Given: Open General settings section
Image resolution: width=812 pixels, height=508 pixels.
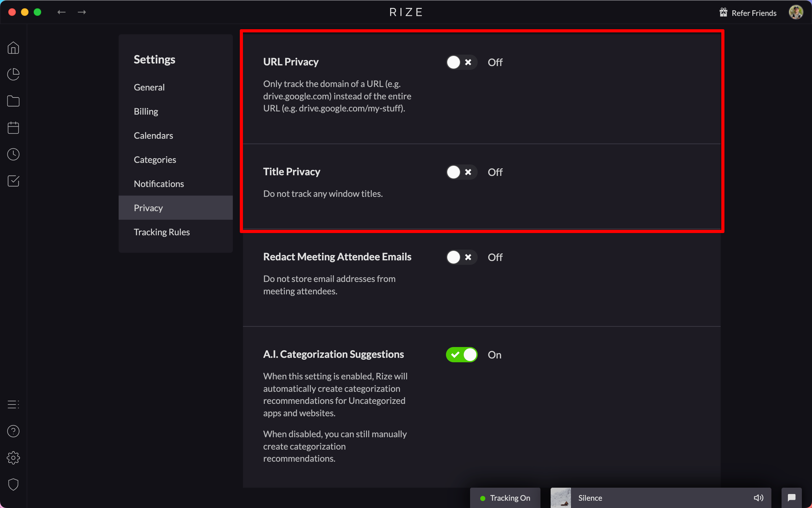Looking at the screenshot, I should point(176,87).
